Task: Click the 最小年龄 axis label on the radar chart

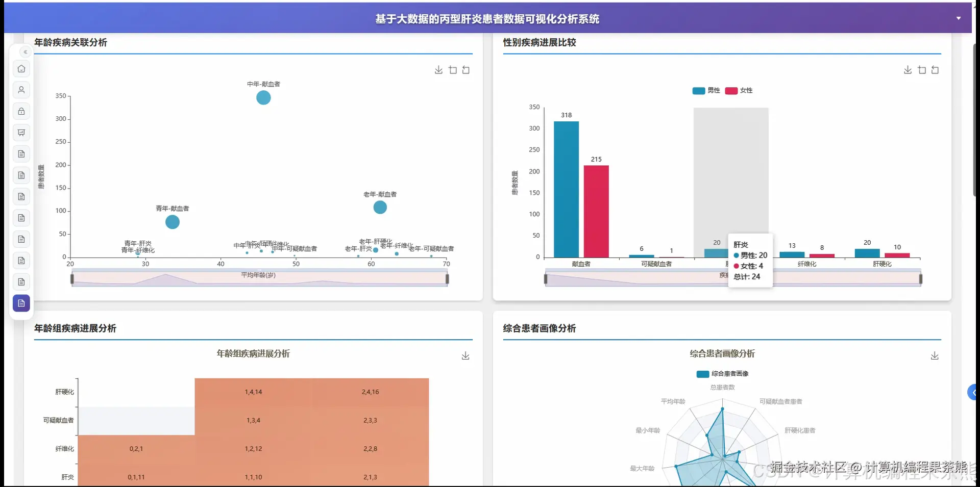Action: [x=648, y=431]
